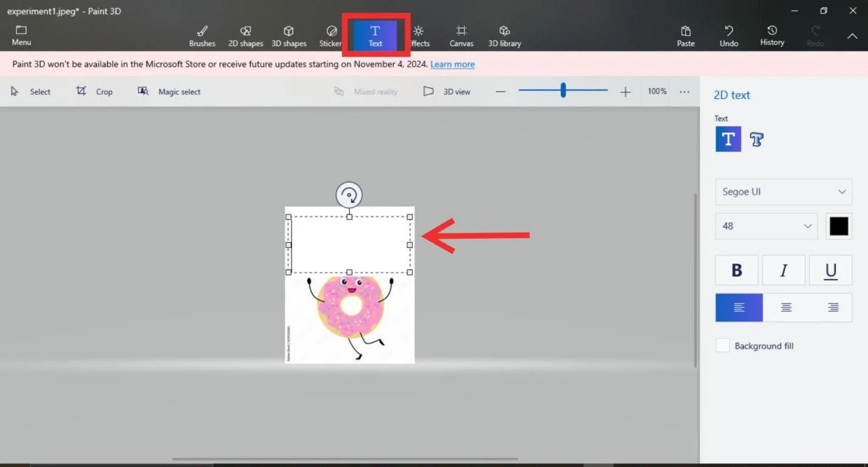Viewport: 868px width, 467px height.
Task: Zoom in with the plus button
Action: [x=625, y=92]
